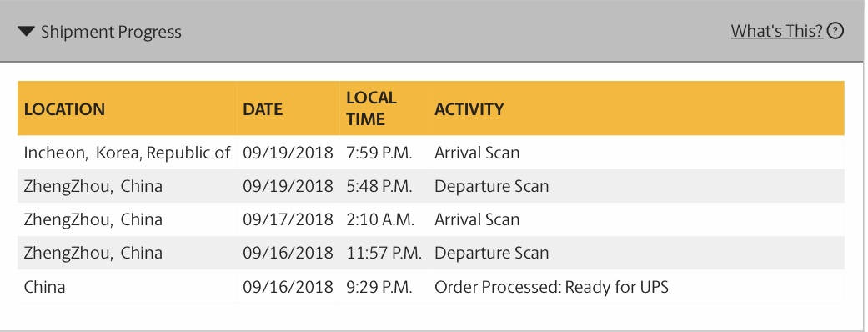The image size is (868, 332).
Task: Click Order Processed: Ready for UPS
Action: pos(551,287)
